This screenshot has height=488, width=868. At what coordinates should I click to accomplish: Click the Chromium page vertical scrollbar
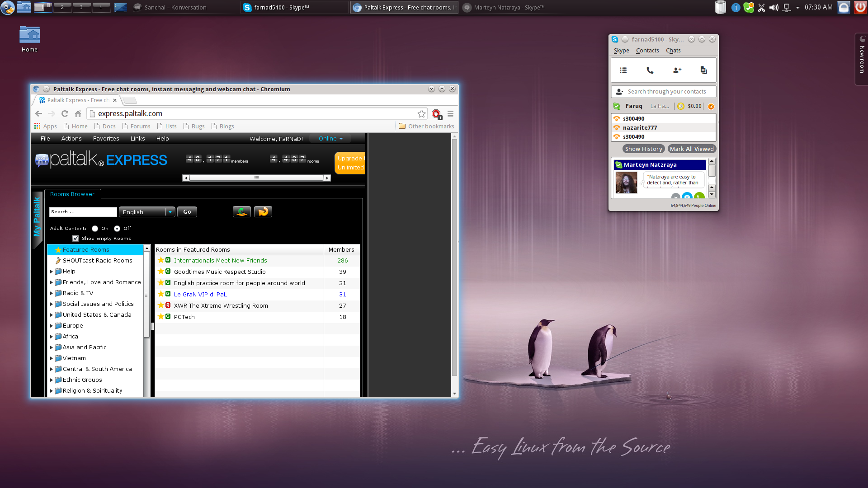(455, 258)
